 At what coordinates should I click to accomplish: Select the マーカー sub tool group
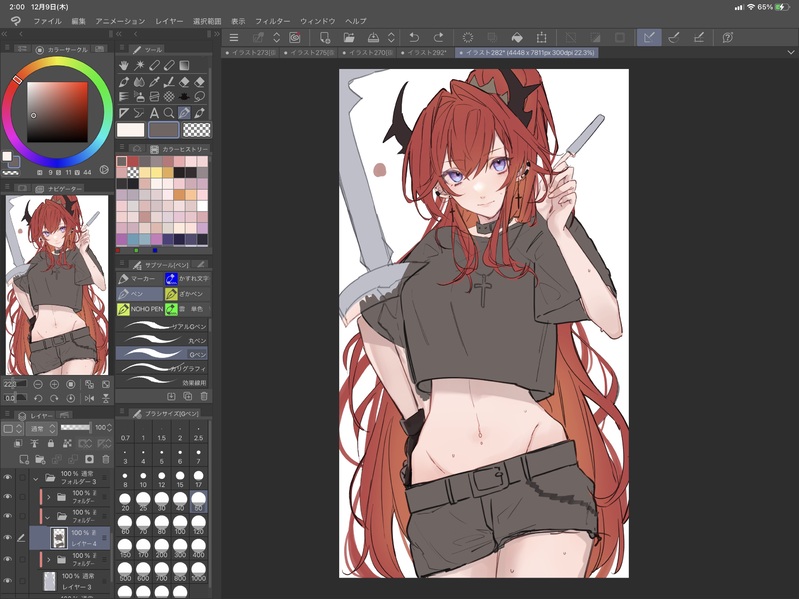coord(139,279)
